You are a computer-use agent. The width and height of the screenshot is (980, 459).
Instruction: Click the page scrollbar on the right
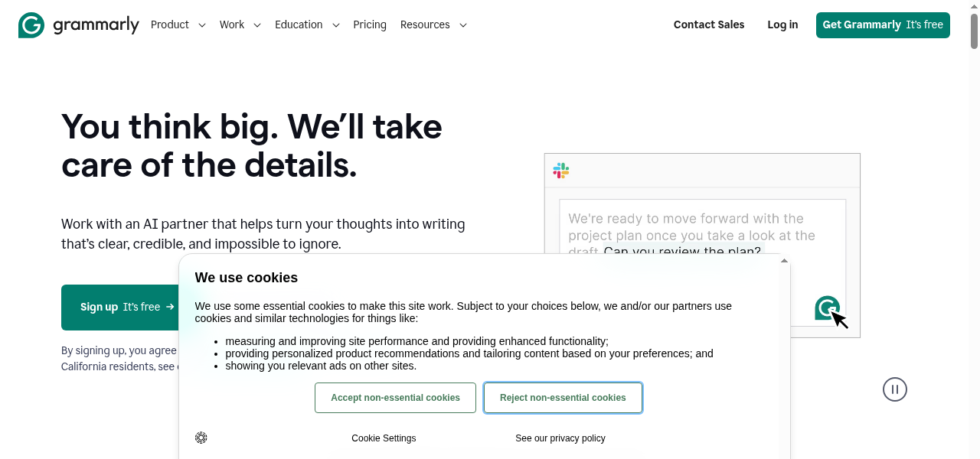pos(974,31)
